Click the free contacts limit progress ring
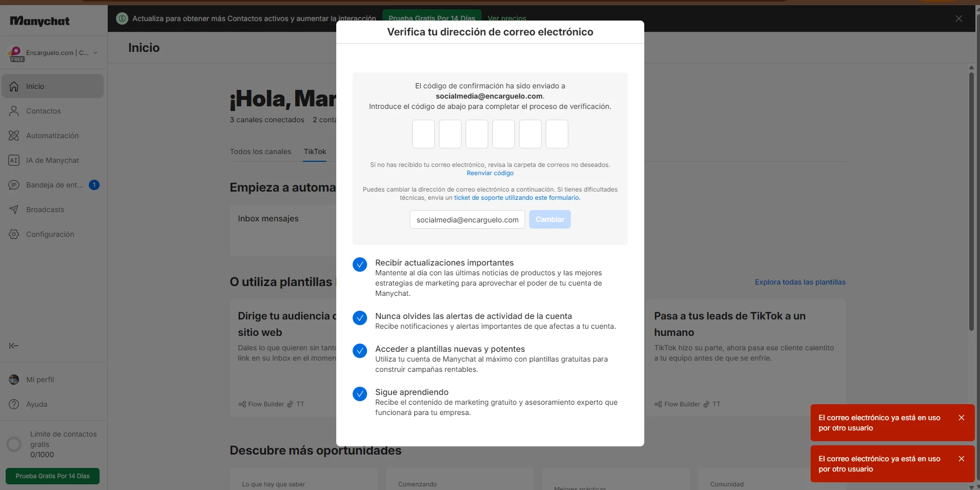The width and height of the screenshot is (980, 490). pos(14,444)
